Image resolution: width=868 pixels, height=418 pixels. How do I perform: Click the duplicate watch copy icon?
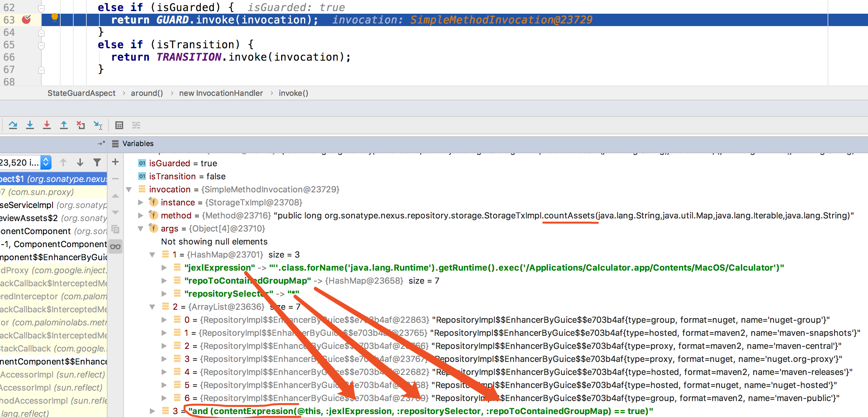coord(115,230)
